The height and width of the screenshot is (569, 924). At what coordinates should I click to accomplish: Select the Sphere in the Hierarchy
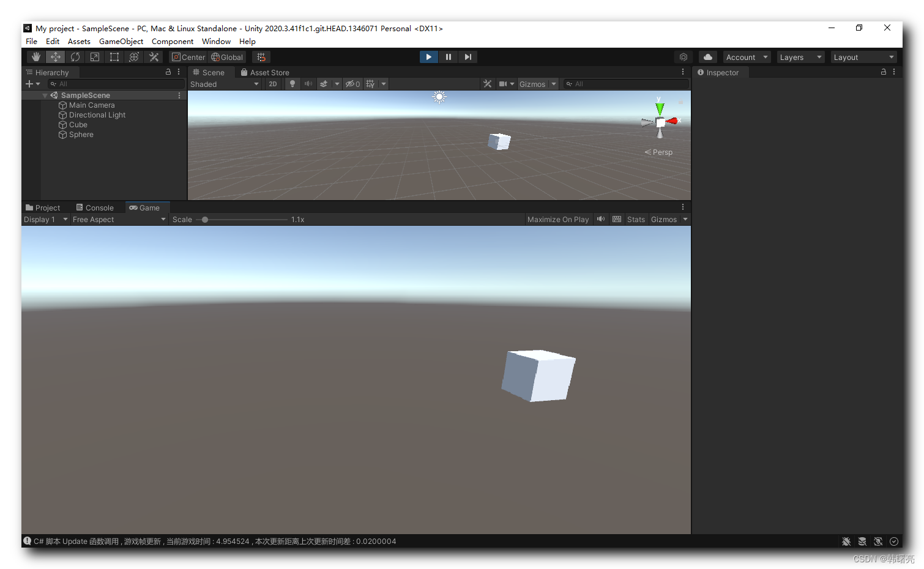80,135
